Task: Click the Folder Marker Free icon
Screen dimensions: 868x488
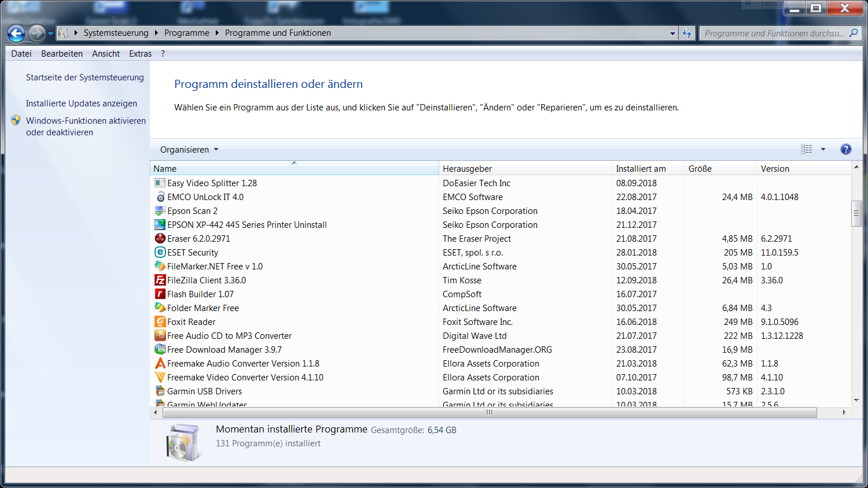Action: point(160,308)
